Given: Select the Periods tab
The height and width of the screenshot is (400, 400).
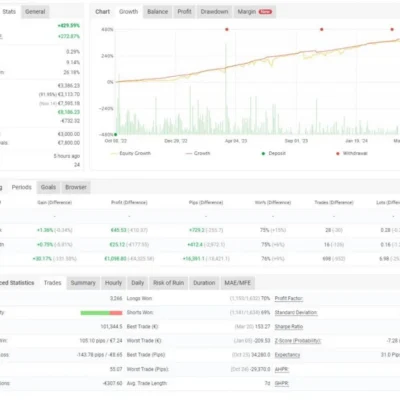Looking at the screenshot, I should pos(22,187).
